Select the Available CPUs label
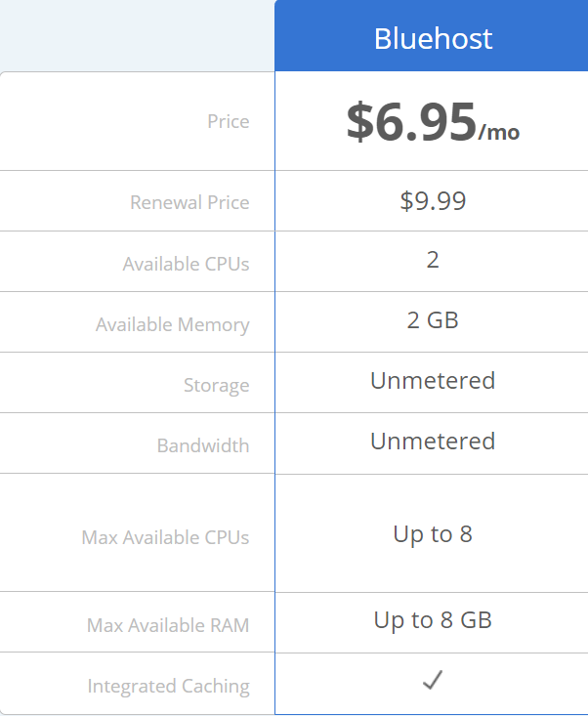 (186, 264)
